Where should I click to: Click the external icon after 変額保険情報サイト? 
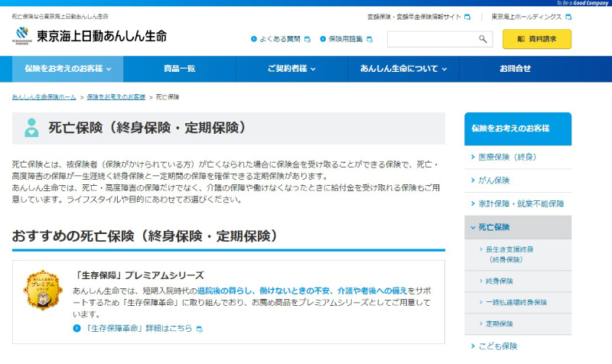[467, 17]
